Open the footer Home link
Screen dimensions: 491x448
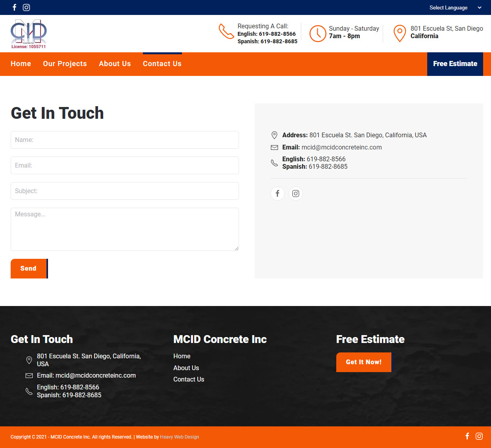pos(182,356)
